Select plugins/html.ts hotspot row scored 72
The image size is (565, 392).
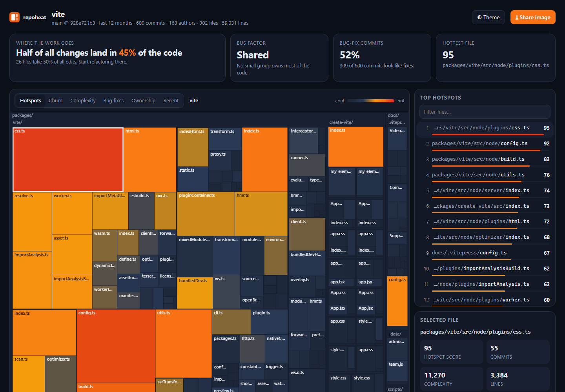point(485,223)
